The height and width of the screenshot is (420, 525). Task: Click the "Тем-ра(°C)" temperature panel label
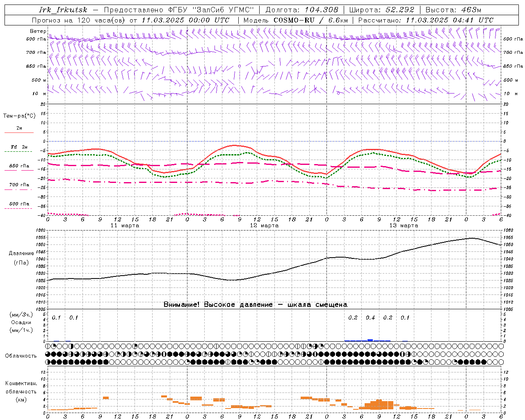click(19, 116)
